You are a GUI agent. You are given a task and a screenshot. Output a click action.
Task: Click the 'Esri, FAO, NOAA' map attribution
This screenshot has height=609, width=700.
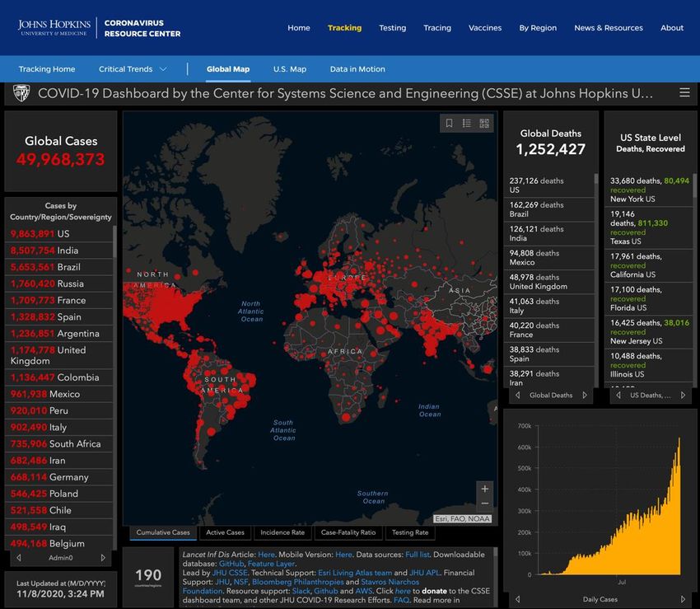(463, 518)
